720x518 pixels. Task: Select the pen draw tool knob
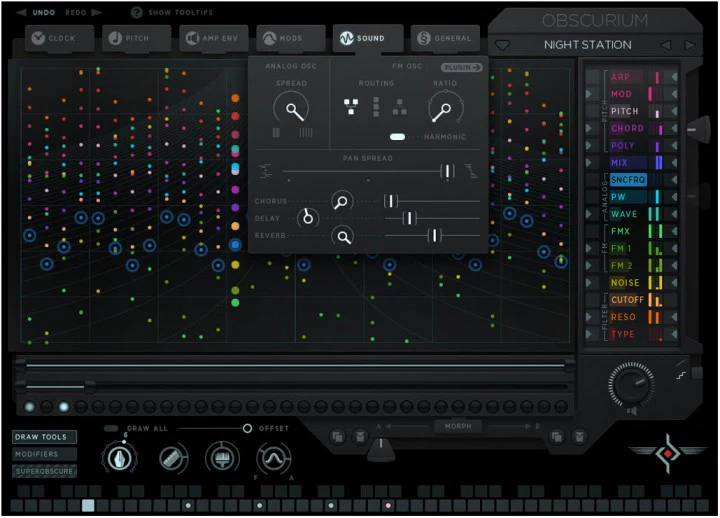119,458
